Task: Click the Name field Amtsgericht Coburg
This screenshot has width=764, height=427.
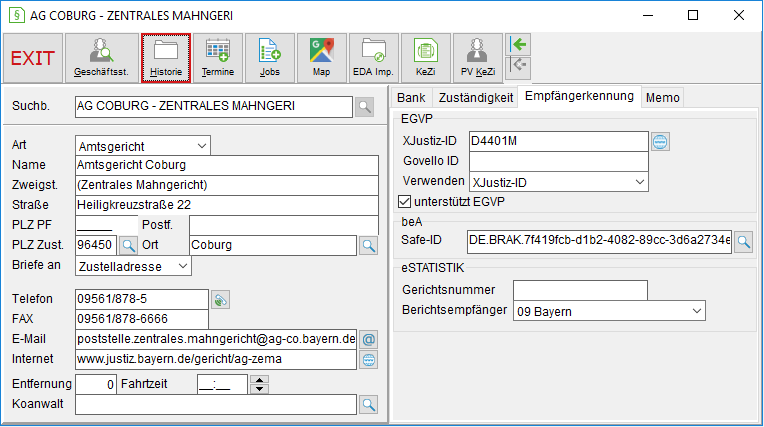Action: pos(227,165)
